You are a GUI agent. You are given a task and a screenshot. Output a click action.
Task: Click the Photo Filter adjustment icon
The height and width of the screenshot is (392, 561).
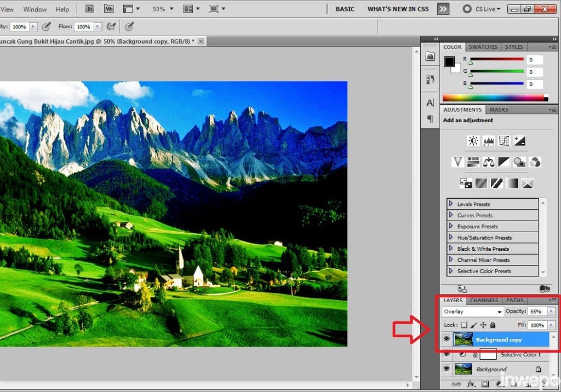coord(519,162)
